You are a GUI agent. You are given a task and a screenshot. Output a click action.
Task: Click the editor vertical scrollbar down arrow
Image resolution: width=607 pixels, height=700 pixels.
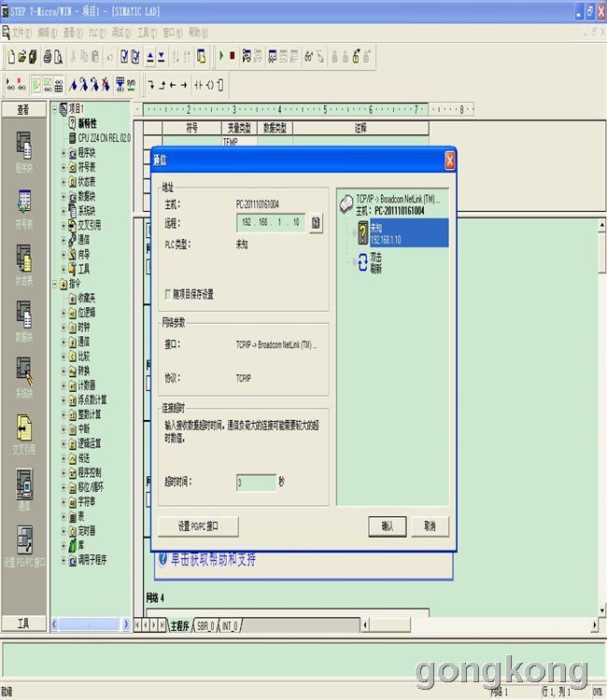[x=602, y=610]
